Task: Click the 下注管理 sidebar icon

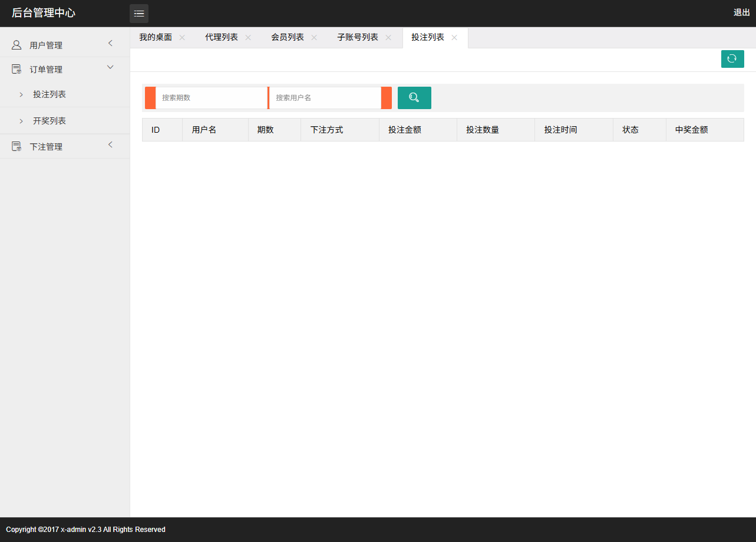Action: (16, 147)
